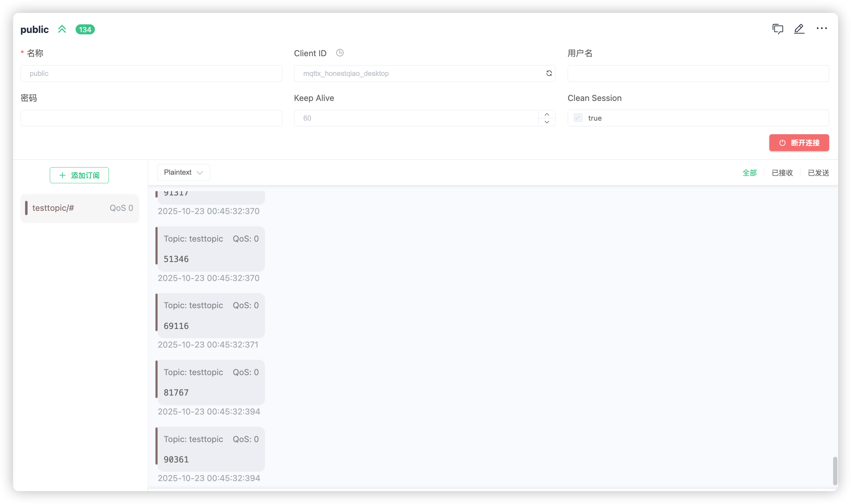Click the message list scrollbar thumb
851x504 pixels.
[835, 470]
